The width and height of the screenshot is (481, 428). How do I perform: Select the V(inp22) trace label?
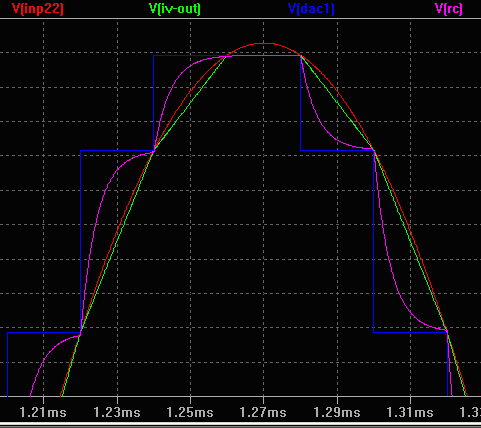point(38,8)
